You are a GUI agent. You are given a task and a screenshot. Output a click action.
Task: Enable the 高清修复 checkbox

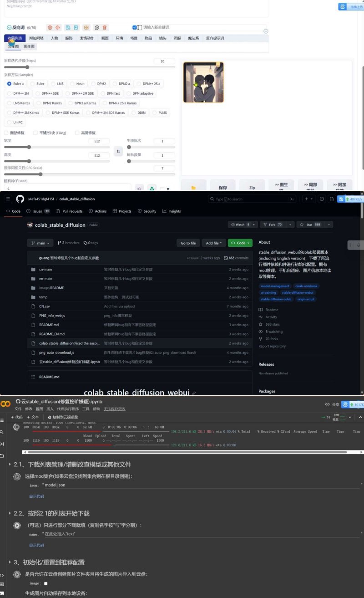(x=77, y=133)
